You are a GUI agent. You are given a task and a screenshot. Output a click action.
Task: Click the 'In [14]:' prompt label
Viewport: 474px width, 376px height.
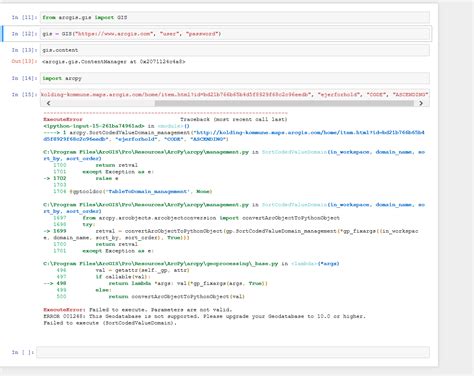(24, 78)
